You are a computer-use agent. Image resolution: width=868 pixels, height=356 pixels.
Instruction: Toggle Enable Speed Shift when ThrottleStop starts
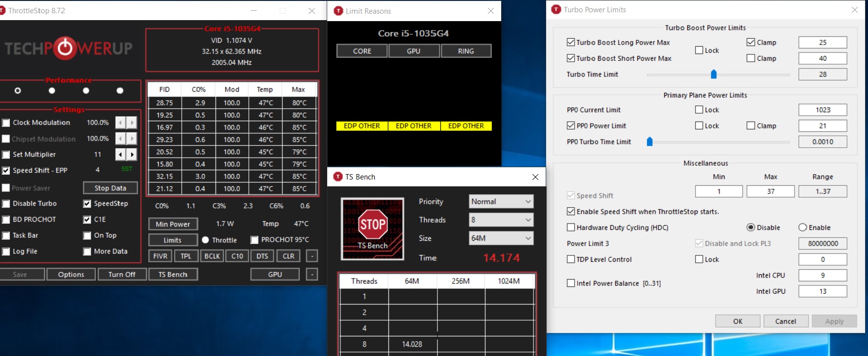point(571,211)
